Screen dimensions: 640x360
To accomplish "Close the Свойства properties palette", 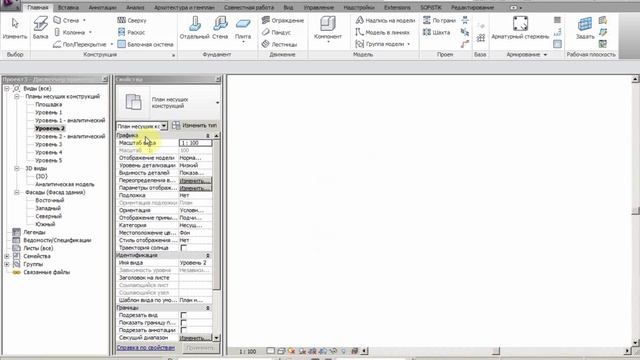I will click(218, 79).
